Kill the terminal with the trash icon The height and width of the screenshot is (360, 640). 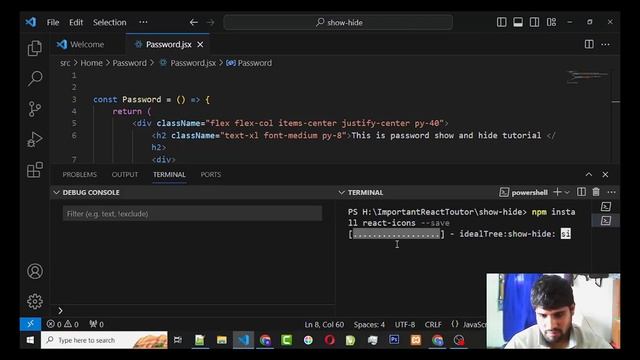coord(596,192)
